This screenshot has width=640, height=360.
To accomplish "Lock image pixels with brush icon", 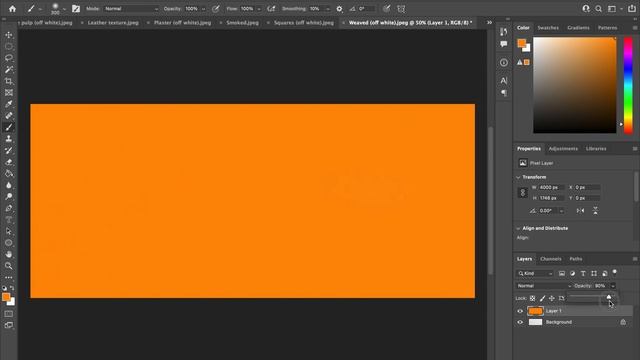I will click(542, 298).
